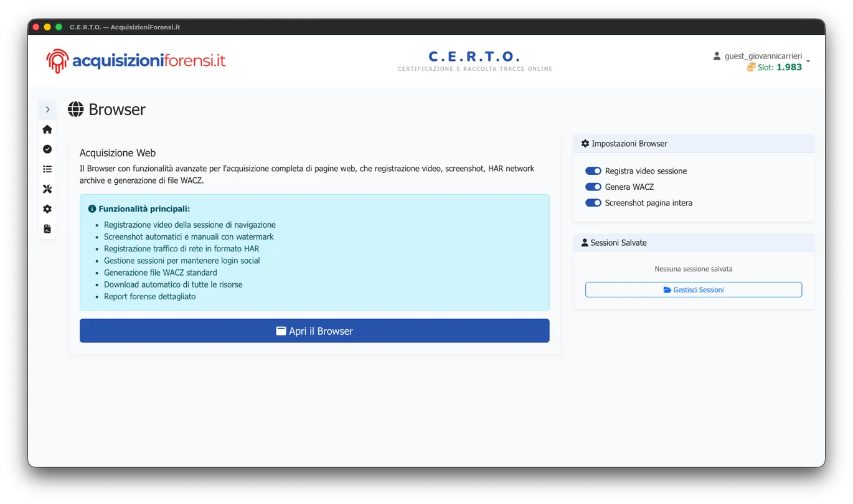The image size is (853, 504).
Task: Disable the Registra video sessione toggle
Action: [x=593, y=170]
